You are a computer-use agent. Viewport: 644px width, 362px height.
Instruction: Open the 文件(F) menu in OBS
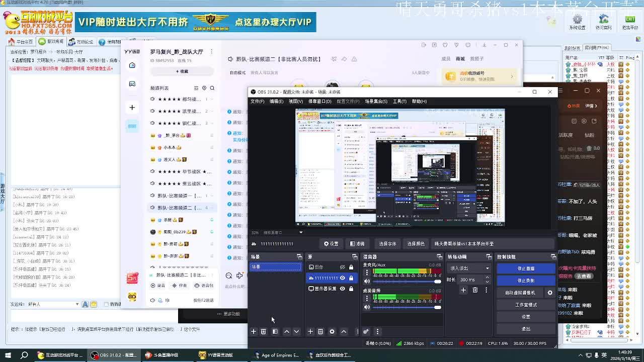(257, 102)
